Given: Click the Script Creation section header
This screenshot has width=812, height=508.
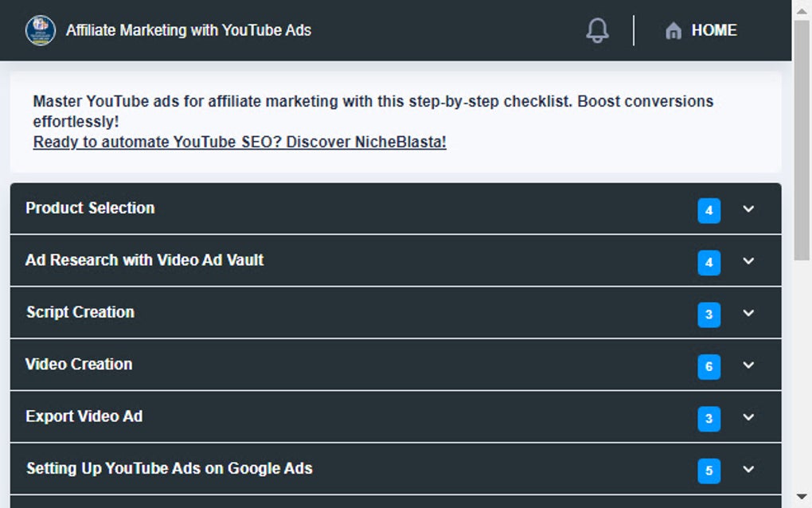Looking at the screenshot, I should pyautogui.click(x=80, y=312).
